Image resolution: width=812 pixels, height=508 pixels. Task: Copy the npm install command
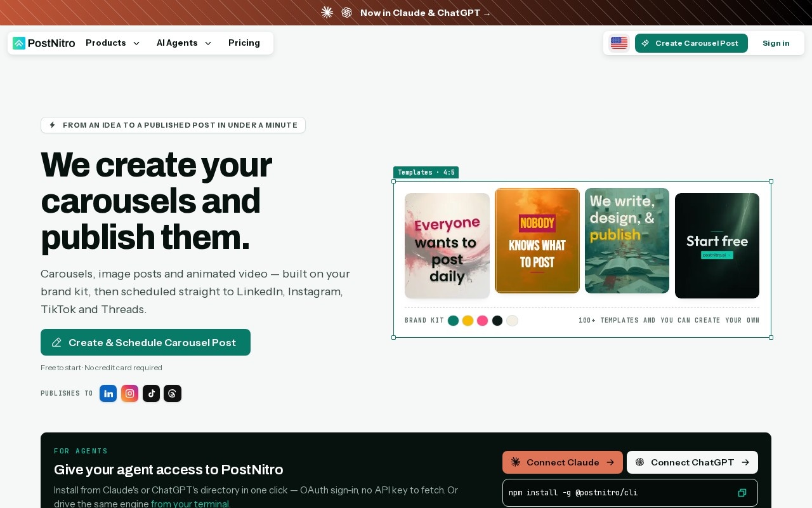click(742, 493)
